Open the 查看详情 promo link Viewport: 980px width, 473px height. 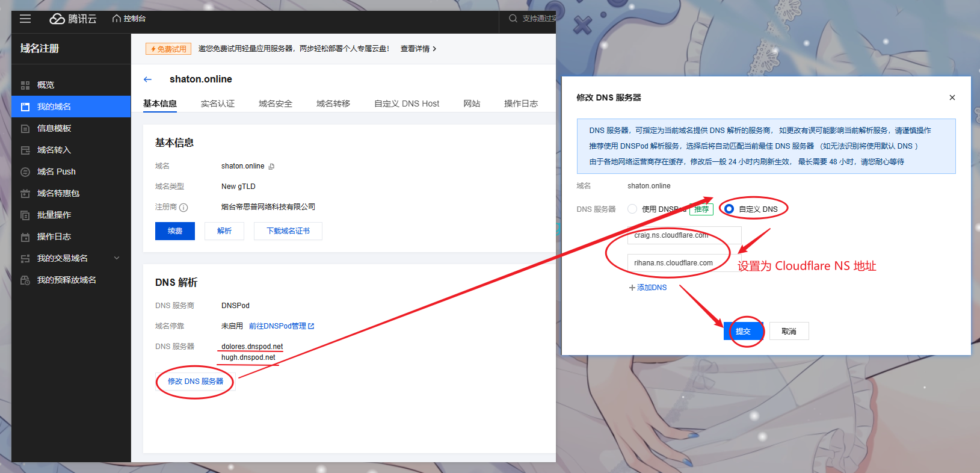click(x=418, y=49)
